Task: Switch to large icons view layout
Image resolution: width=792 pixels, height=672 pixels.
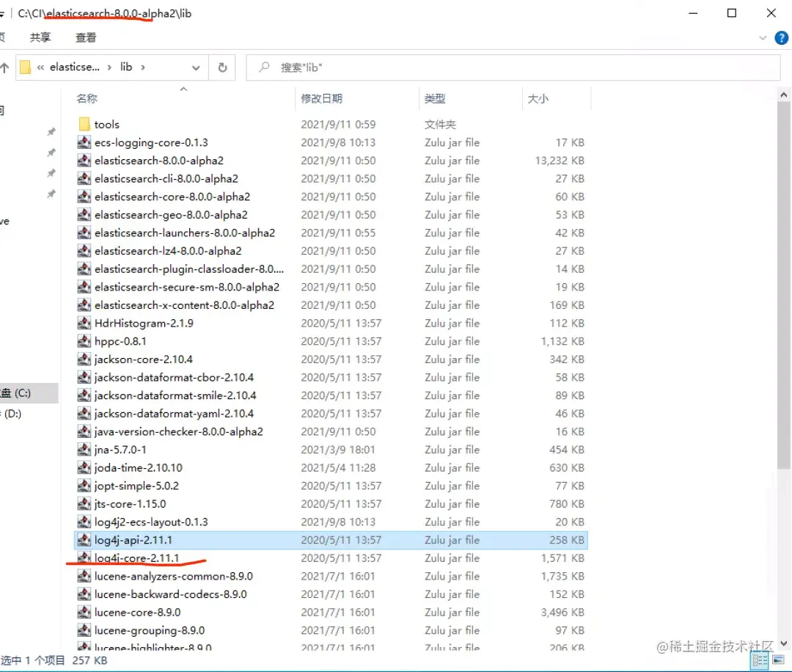Action: 779,660
